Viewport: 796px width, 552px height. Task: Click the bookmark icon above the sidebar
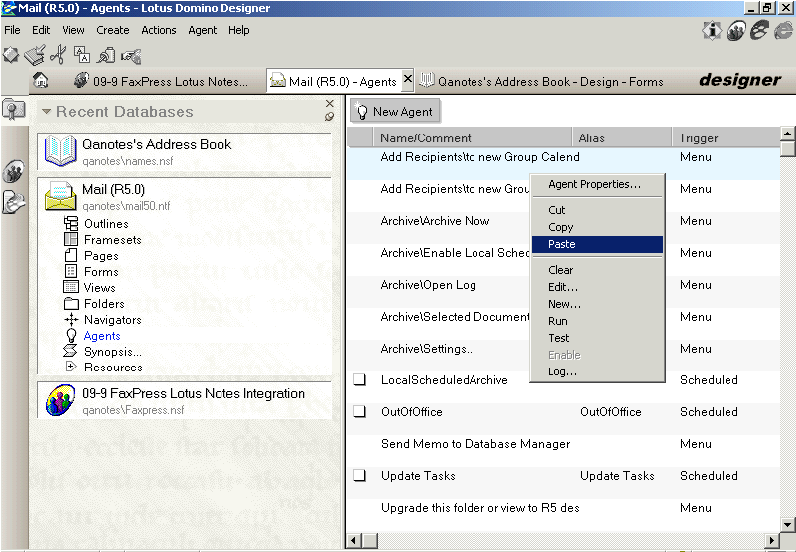tap(14, 110)
